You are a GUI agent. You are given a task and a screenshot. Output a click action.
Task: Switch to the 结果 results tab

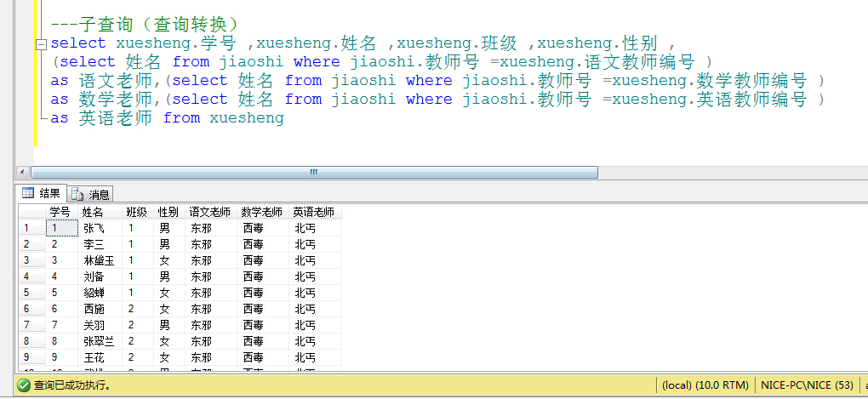42,193
